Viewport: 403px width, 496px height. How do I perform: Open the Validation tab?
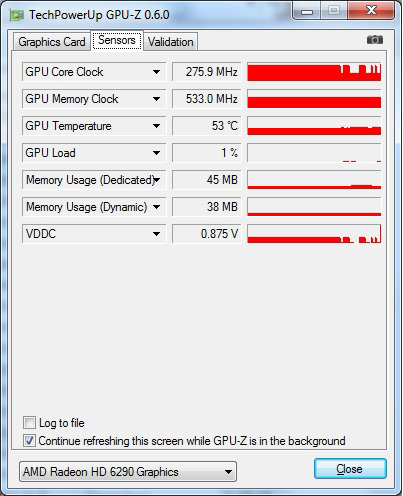point(171,42)
